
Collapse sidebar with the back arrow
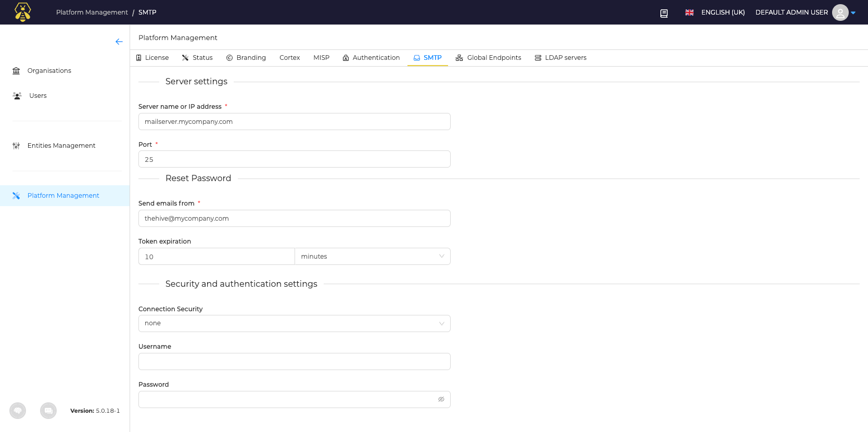pyautogui.click(x=119, y=42)
